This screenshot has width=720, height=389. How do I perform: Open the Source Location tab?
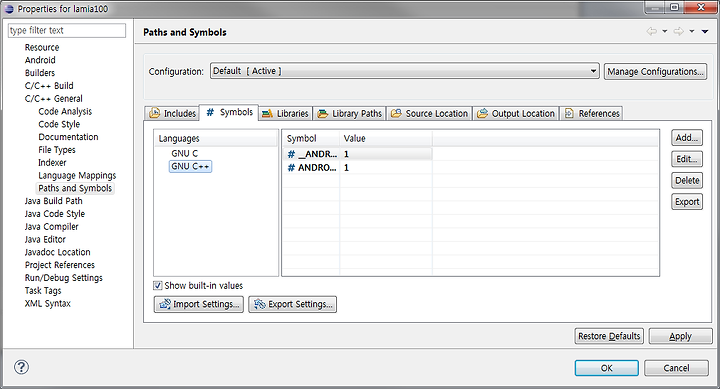(x=429, y=113)
